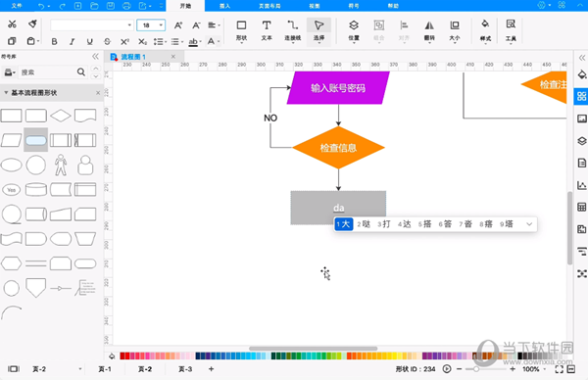The image size is (588, 380).
Task: Switch to the 符号 ribbon tab
Action: tap(354, 6)
